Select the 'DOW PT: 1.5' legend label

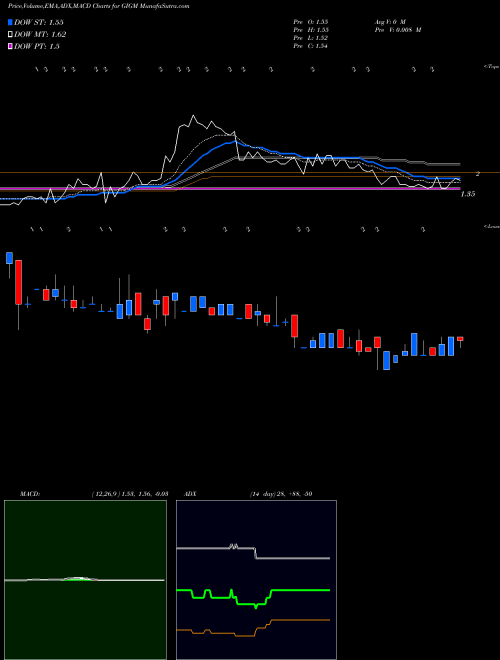(x=37, y=47)
